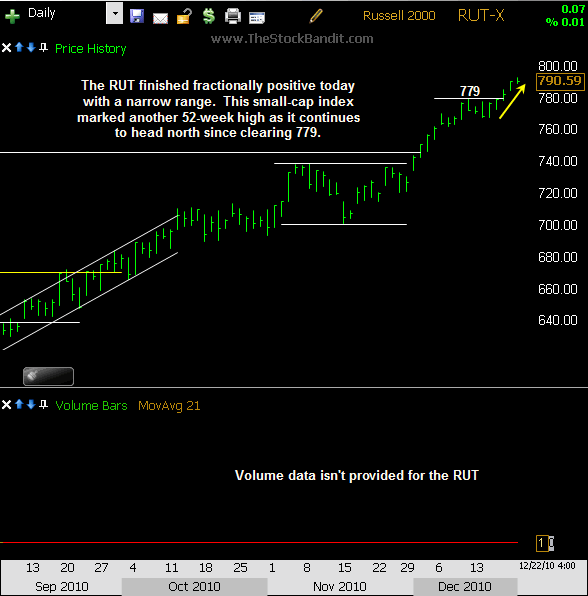Click the 779 resistance level label
The width and height of the screenshot is (588, 596).
470,91
